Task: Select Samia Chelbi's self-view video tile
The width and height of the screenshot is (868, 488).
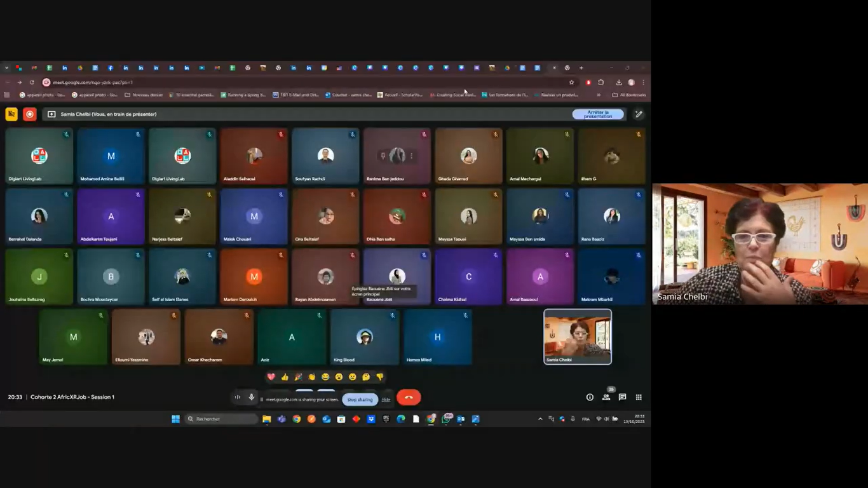Action: [578, 337]
